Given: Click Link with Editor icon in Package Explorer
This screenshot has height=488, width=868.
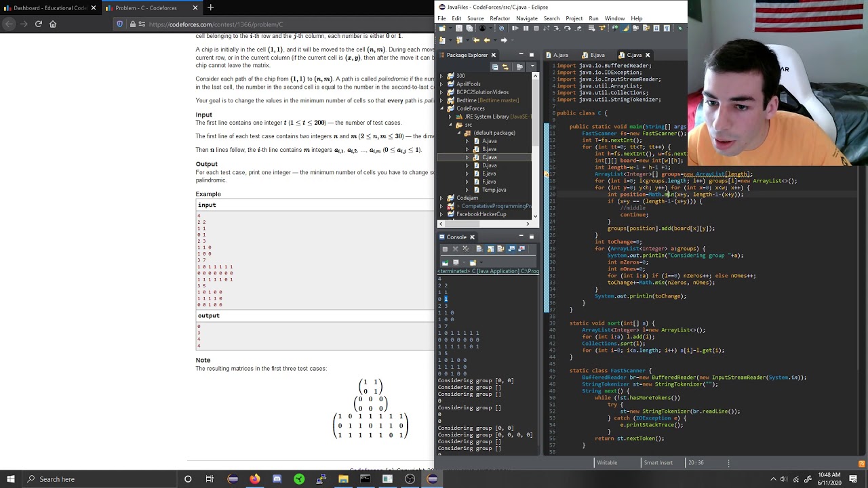Looking at the screenshot, I should tap(505, 67).
